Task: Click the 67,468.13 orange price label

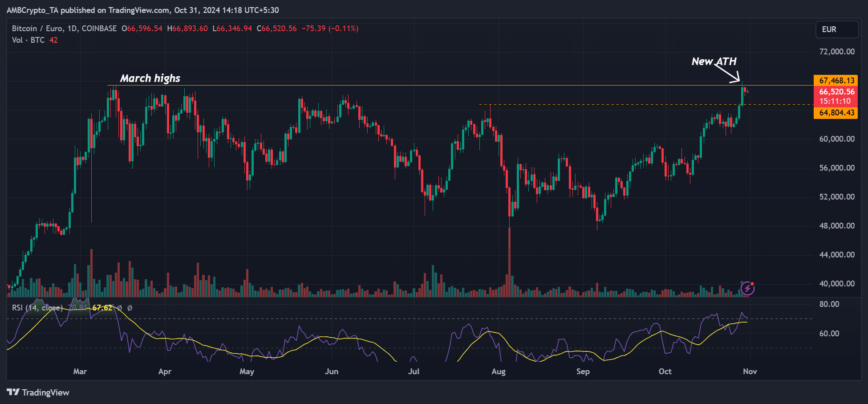Action: 837,81
